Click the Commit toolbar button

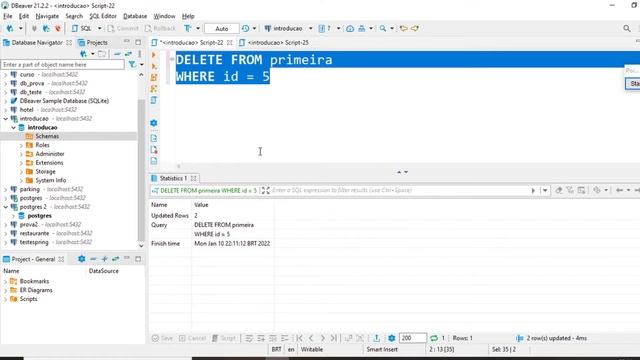pos(123,29)
